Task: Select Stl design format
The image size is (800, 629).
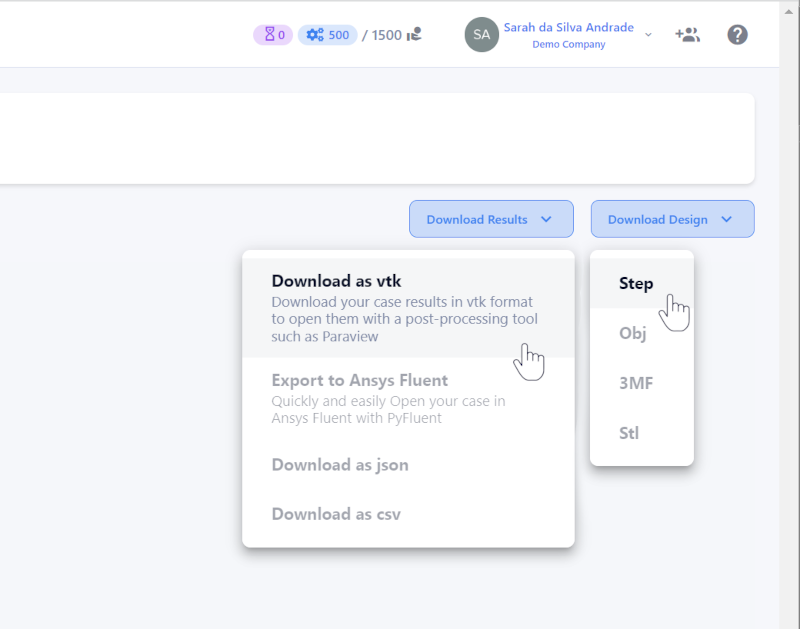Action: coord(642,433)
